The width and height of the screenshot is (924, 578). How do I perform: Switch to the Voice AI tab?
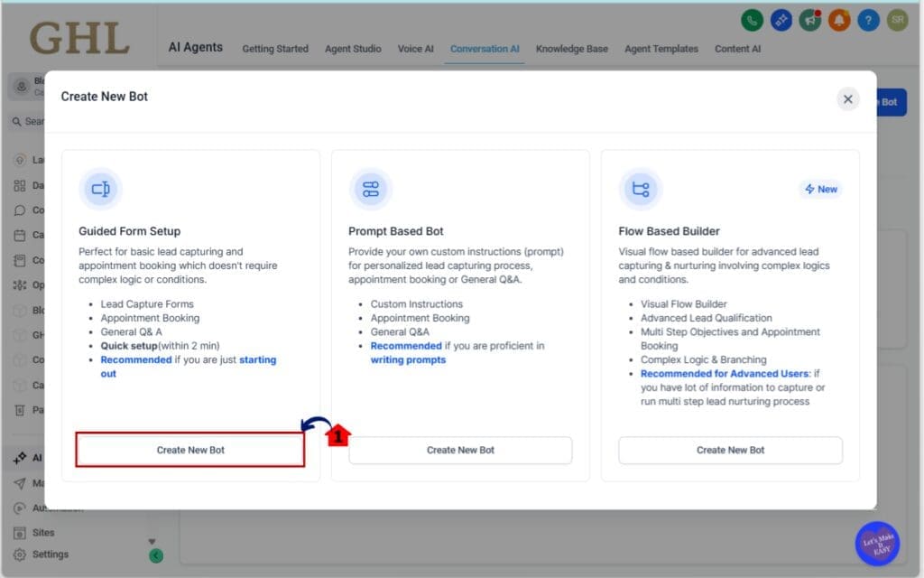tap(416, 49)
